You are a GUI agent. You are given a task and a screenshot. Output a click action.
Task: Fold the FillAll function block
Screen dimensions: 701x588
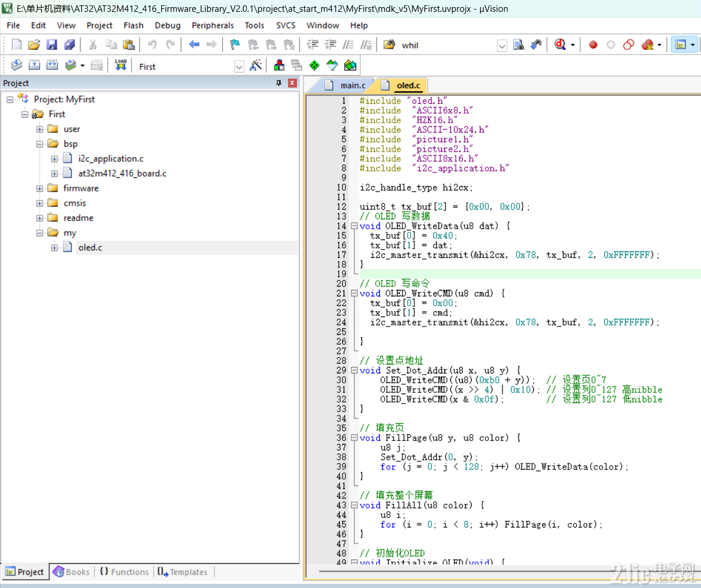(x=354, y=505)
